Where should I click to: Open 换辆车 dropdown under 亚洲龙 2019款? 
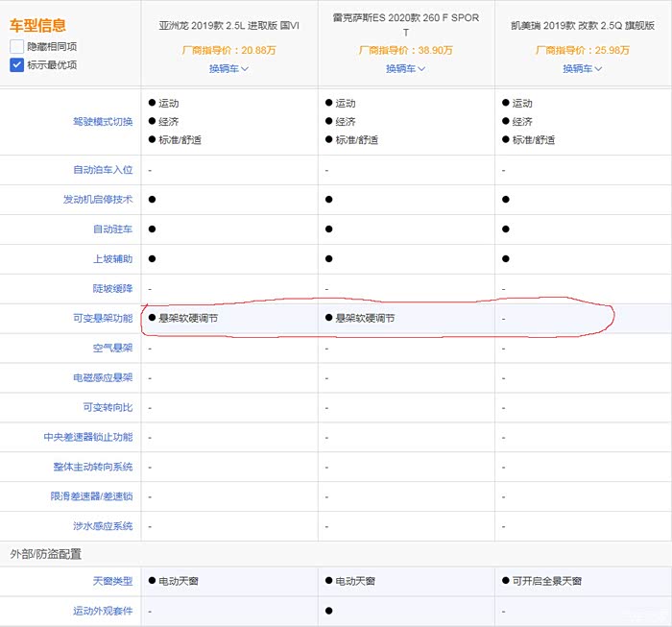coord(228,68)
